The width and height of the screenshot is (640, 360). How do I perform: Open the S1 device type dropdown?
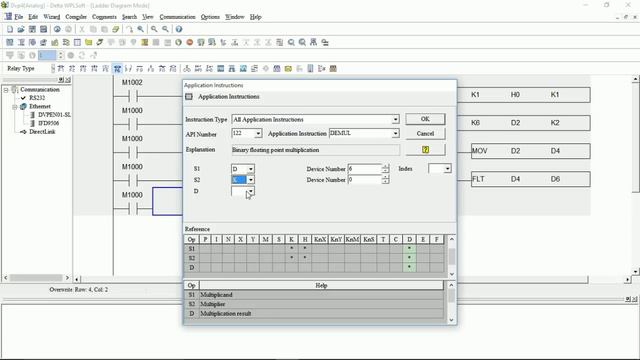(x=251, y=169)
